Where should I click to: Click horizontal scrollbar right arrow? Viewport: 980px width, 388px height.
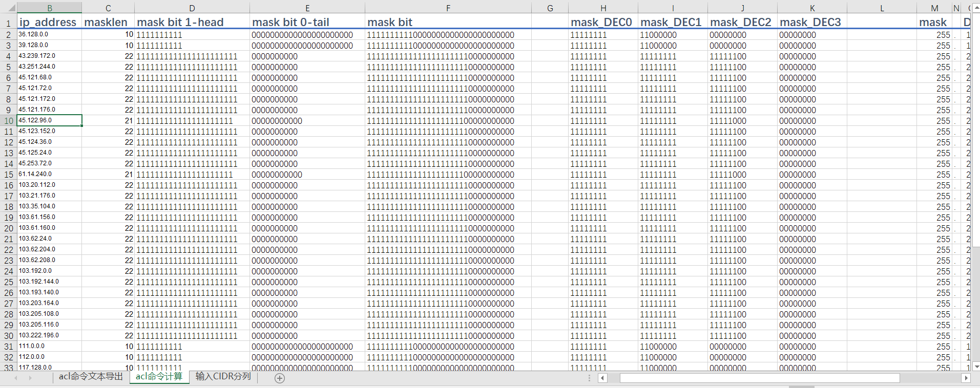tap(966, 378)
